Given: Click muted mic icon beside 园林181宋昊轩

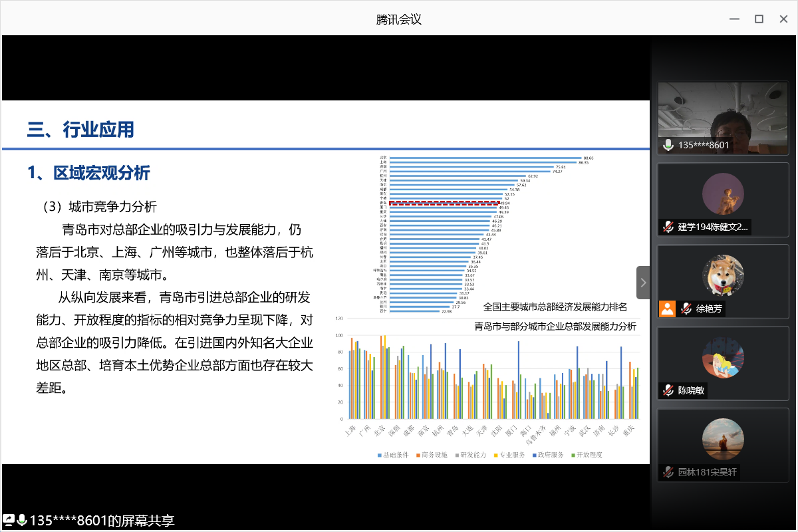Looking at the screenshot, I should tap(668, 472).
